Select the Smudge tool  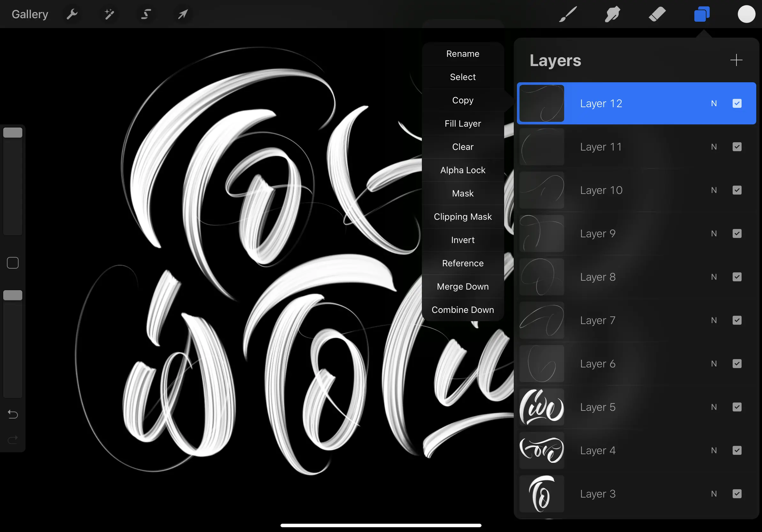tap(613, 14)
